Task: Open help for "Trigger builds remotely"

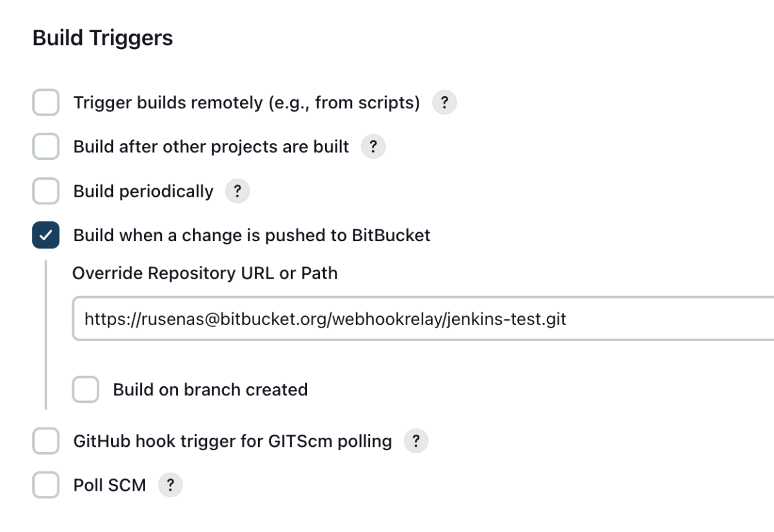Action: (x=444, y=102)
